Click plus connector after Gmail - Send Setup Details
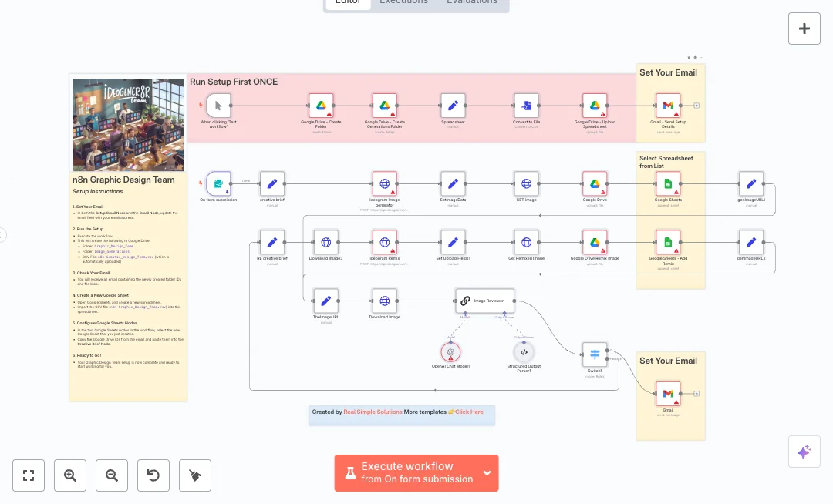833x504 pixels. pos(696,106)
